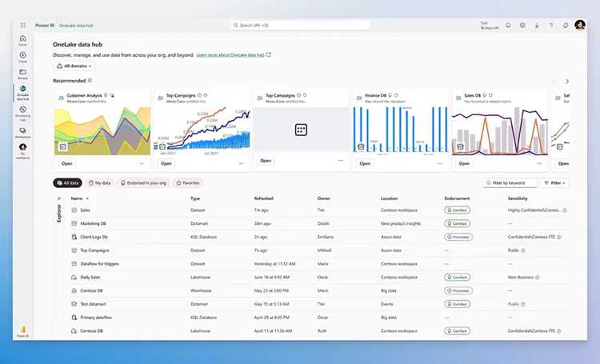The height and width of the screenshot is (364, 600).
Task: Click the KQL database icon of Client Logs Db
Action: tap(74, 237)
